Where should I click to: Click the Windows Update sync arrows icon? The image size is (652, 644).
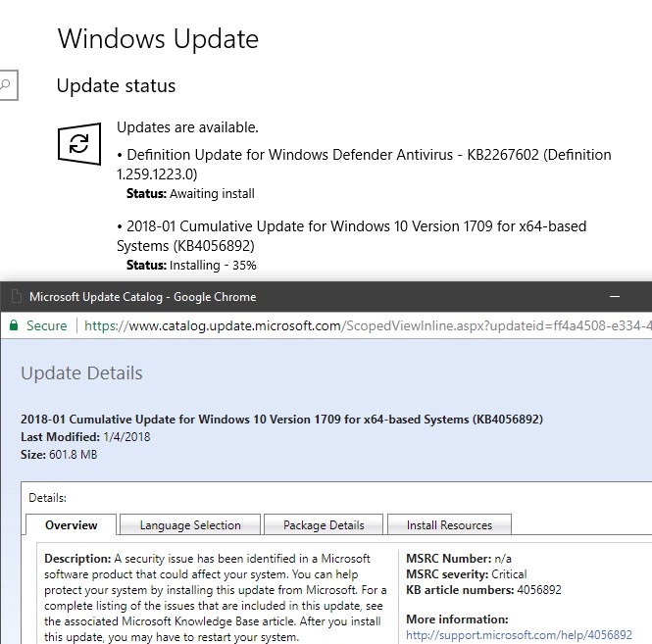79,143
